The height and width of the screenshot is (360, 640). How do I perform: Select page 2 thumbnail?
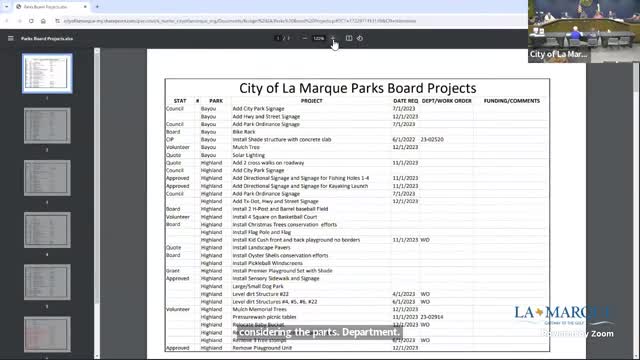point(47,126)
